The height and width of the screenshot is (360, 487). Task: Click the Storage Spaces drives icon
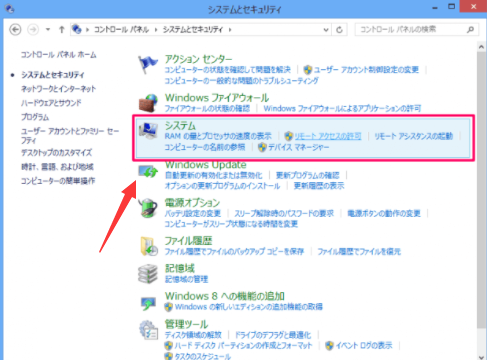coord(148,274)
